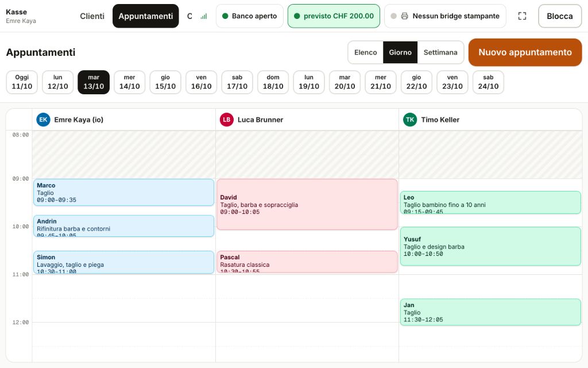Click the signal strength bars icon

tap(204, 16)
